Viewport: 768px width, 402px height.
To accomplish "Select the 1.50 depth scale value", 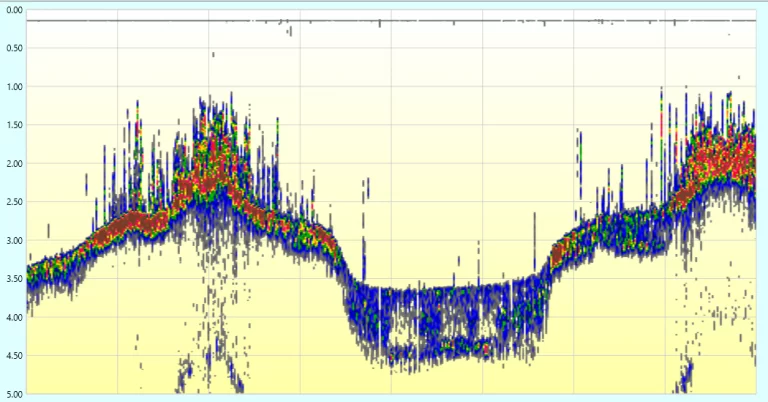I will 15,125.
